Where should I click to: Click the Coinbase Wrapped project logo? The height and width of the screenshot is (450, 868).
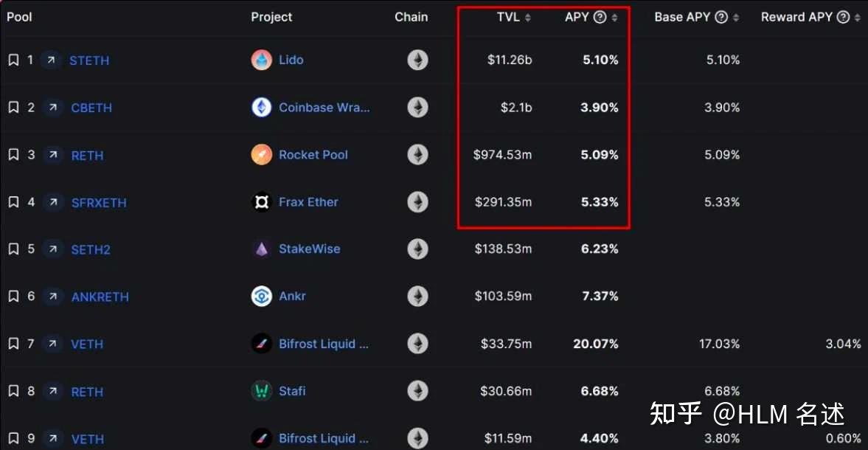(x=262, y=107)
